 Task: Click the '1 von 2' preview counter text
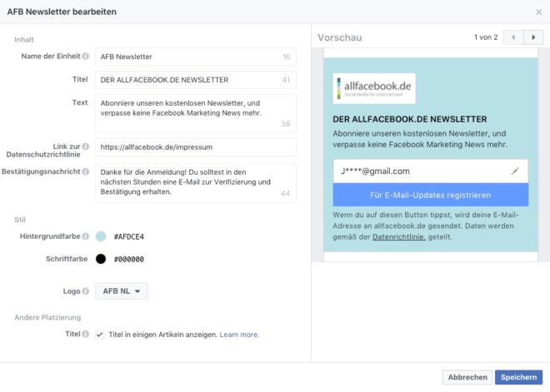486,37
